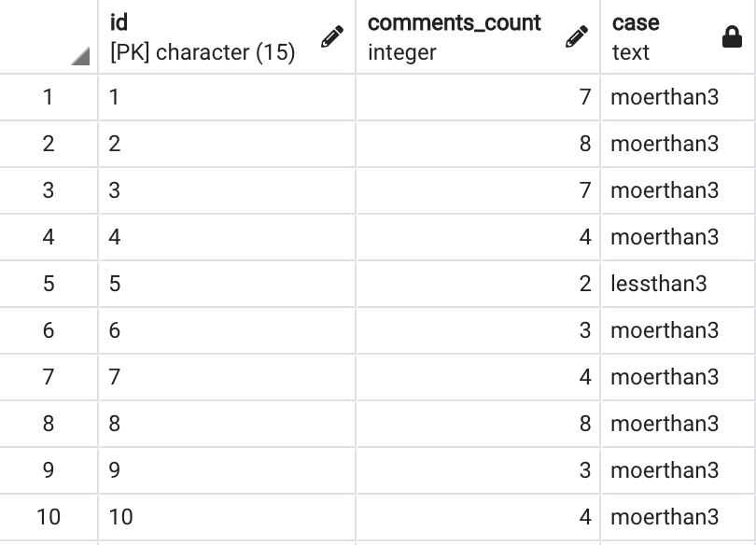Image resolution: width=756 pixels, height=545 pixels.
Task: Click the case cell in row 1
Action: pos(678,97)
